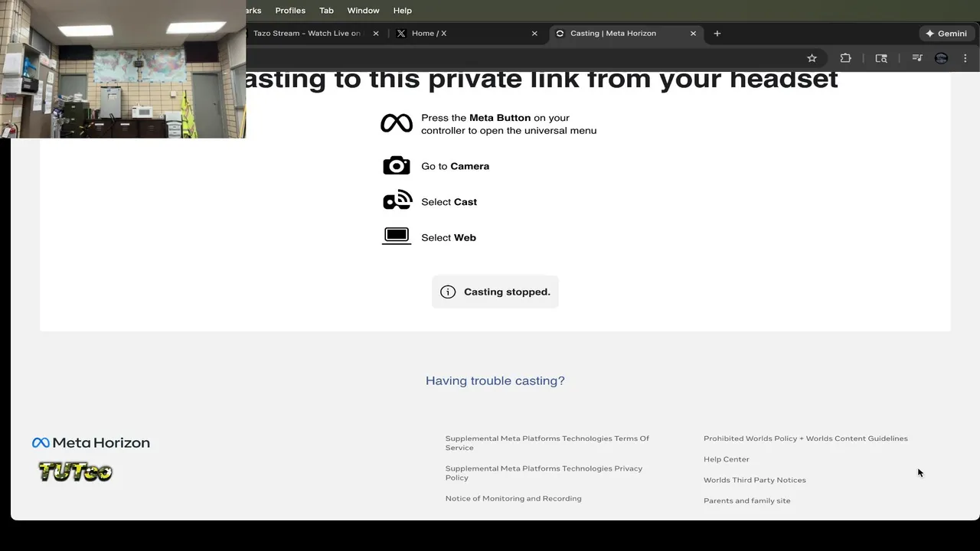Screen dimensions: 980x551
Task: Switch to the Tazo Stream tab
Action: tap(314, 34)
